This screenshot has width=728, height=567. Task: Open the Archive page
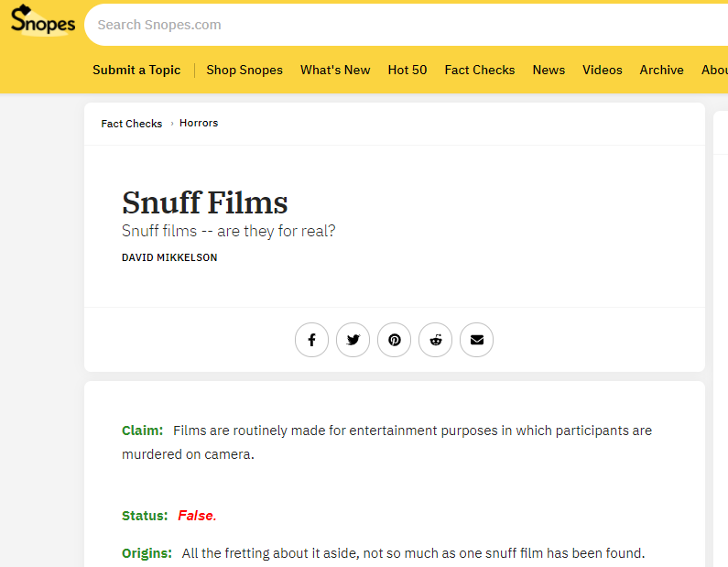click(x=661, y=70)
